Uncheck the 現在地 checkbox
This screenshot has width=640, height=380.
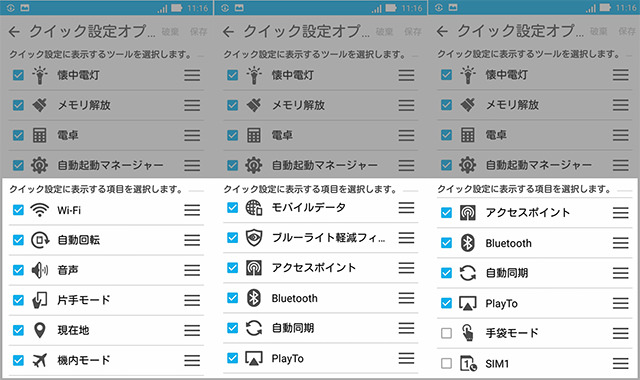point(18,330)
